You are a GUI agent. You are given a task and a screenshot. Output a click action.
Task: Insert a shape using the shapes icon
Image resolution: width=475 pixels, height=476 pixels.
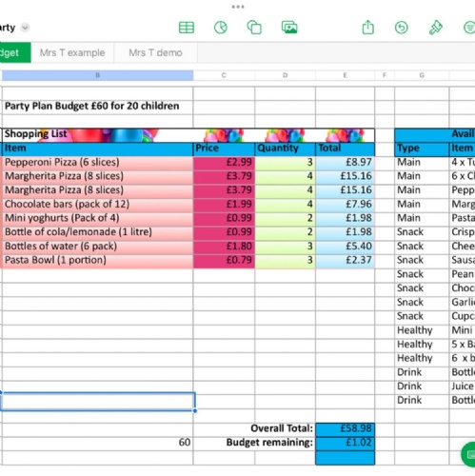(x=254, y=28)
